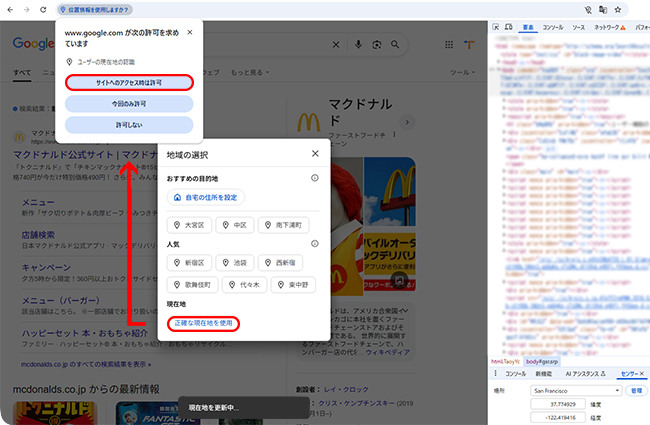The width and height of the screenshot is (650, 425).
Task: Open the Google apps grid icon
Action: coord(449,44)
